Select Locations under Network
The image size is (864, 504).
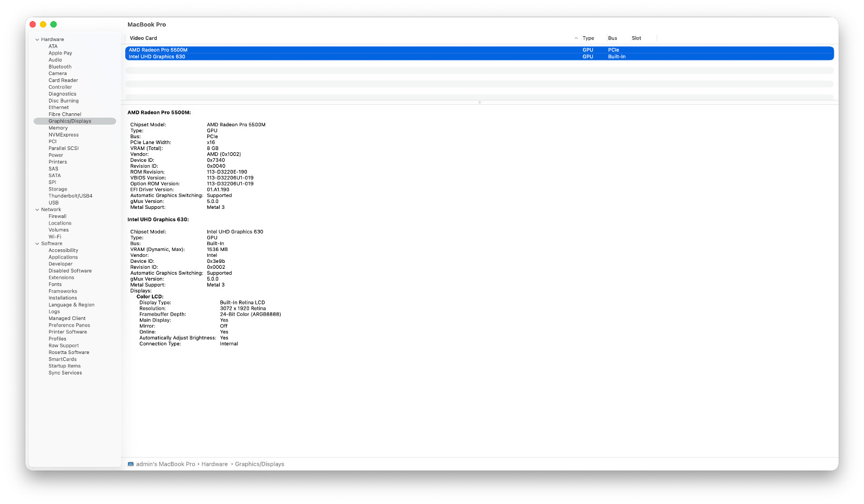pos(60,223)
